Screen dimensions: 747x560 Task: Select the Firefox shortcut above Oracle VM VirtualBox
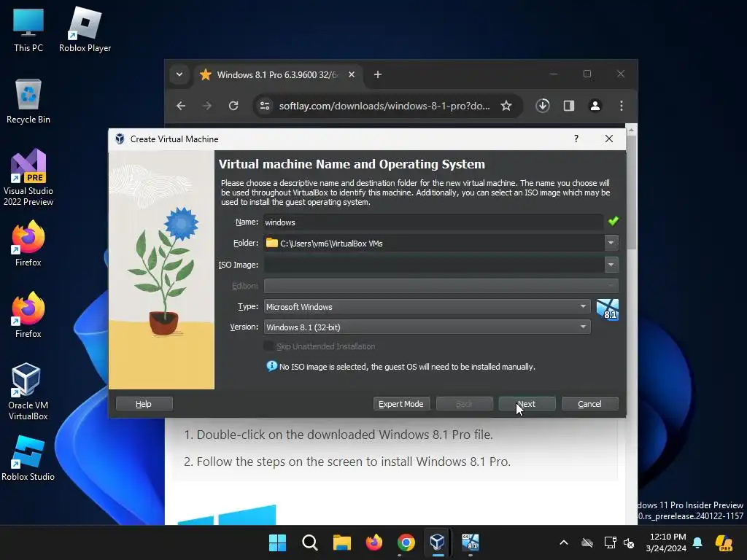coord(28,315)
